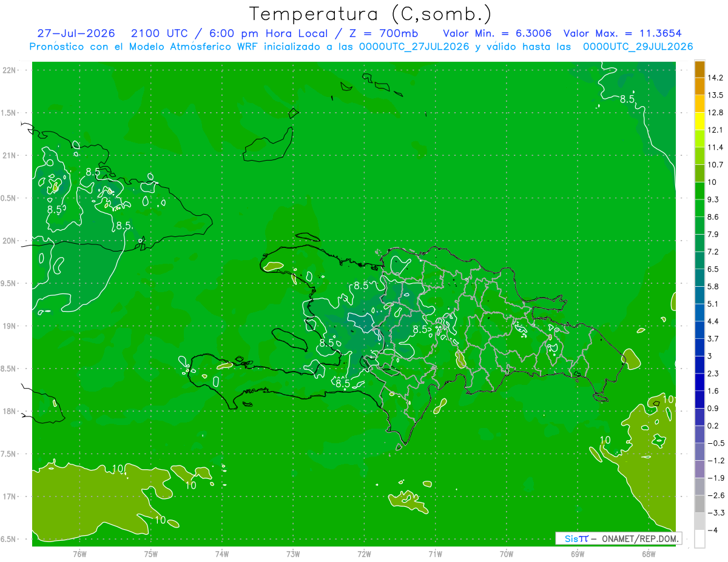Click the '-1.2' legend value
Image resolution: width=728 pixels, height=562 pixels.
click(x=715, y=460)
